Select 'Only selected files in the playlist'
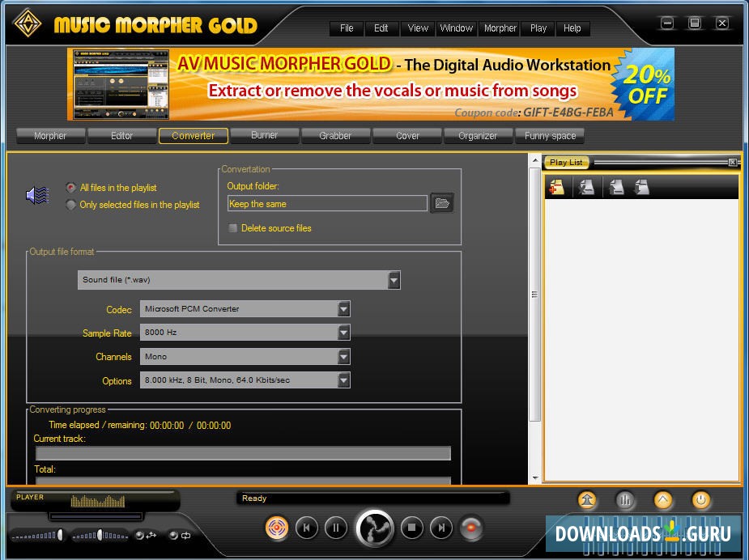This screenshot has width=749, height=560. (70, 205)
